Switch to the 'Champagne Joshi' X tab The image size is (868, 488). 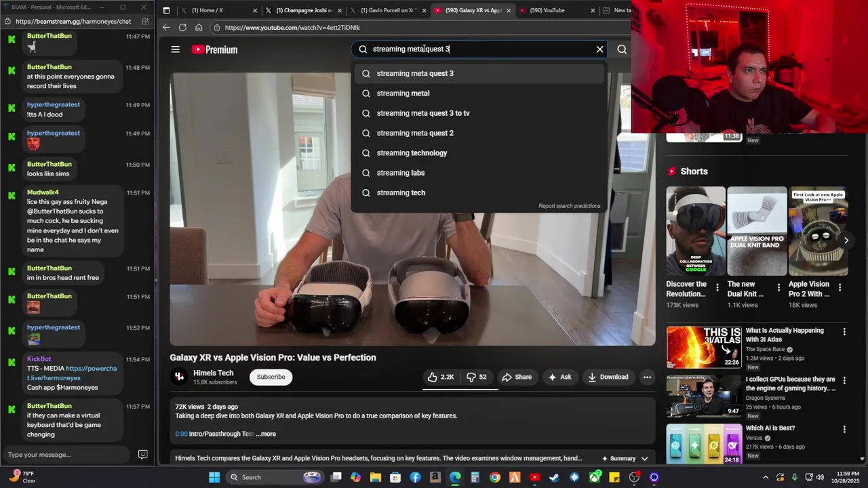click(x=304, y=10)
